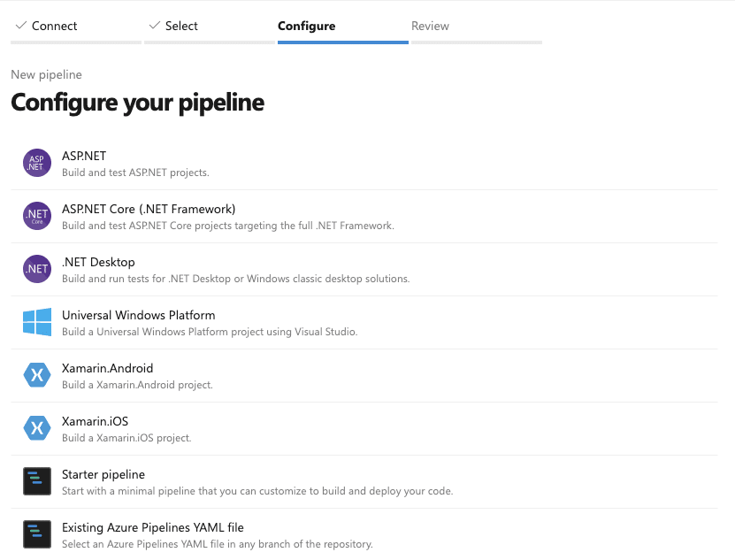Click the Universal Windows Platform logo icon
735x560 pixels.
37,322
